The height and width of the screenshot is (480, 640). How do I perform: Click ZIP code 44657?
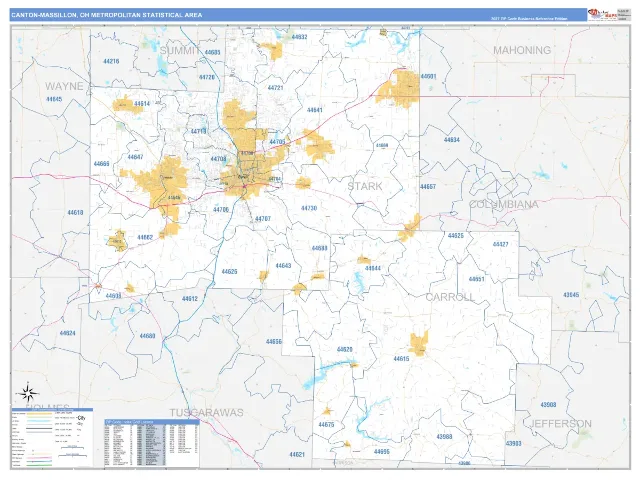click(x=428, y=187)
